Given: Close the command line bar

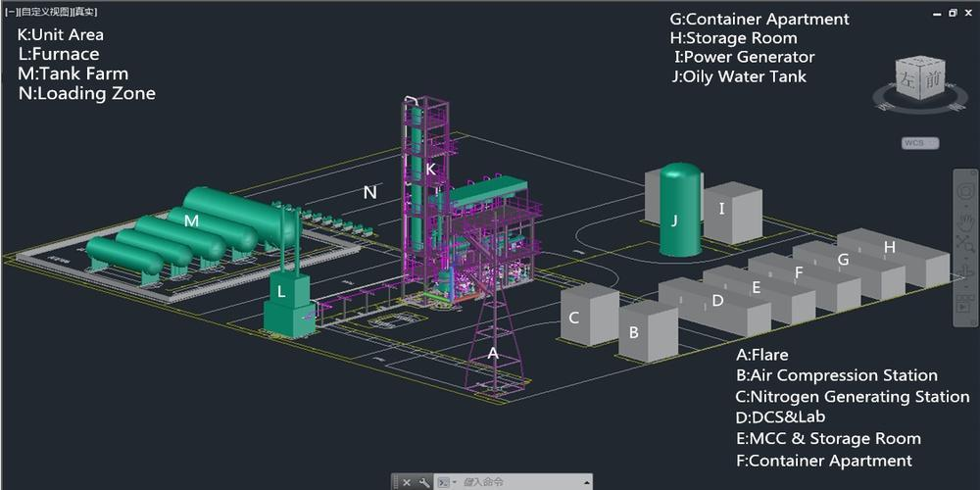Looking at the screenshot, I should click(x=407, y=482).
